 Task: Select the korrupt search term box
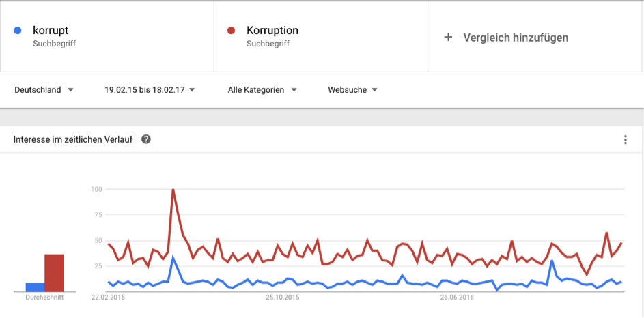point(107,36)
